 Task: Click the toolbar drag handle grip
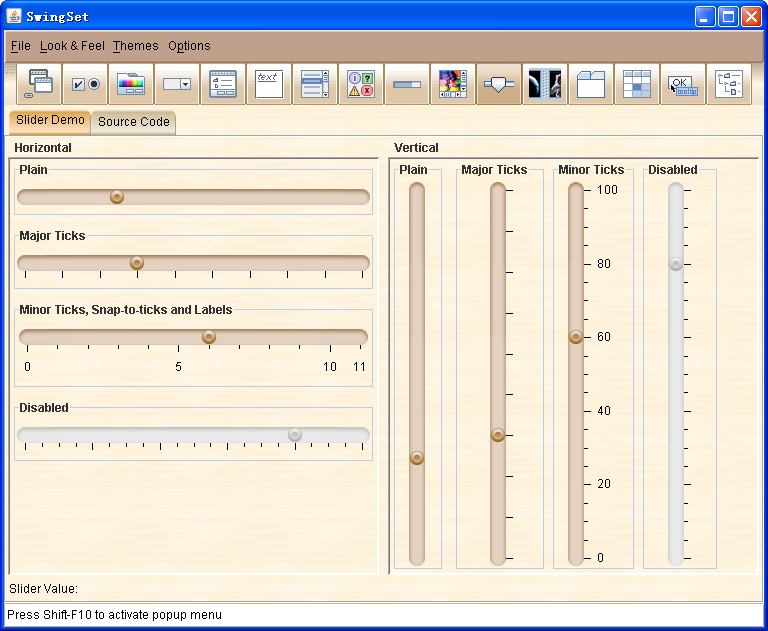10,69
